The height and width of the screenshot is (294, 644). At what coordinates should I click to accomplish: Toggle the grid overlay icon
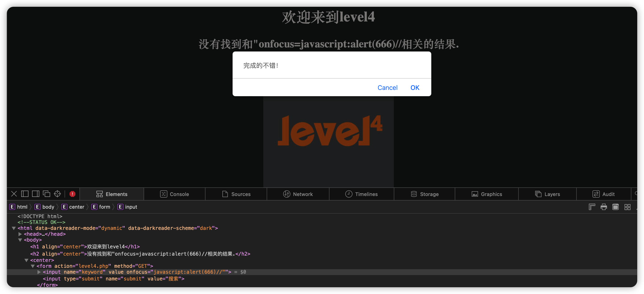(x=628, y=207)
